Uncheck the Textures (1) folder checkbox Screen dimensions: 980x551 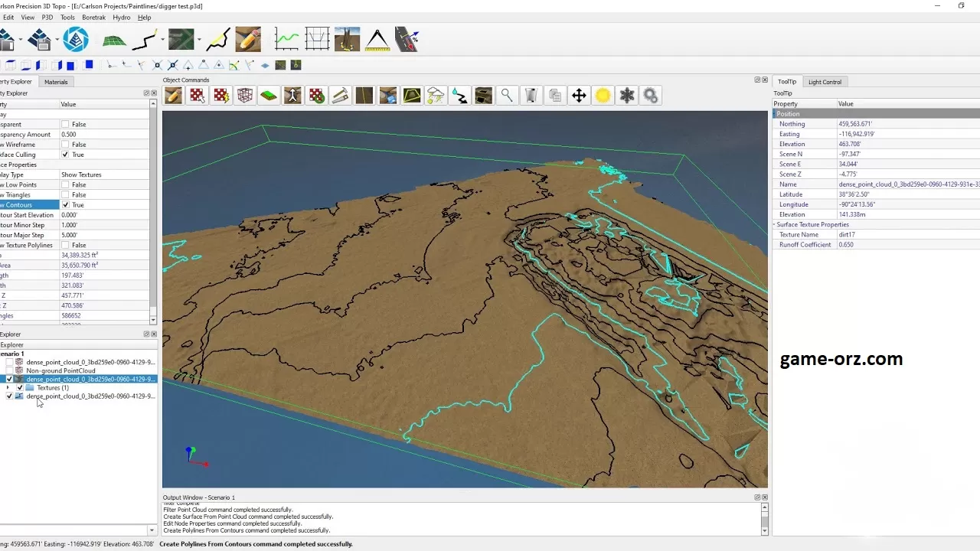tap(20, 388)
